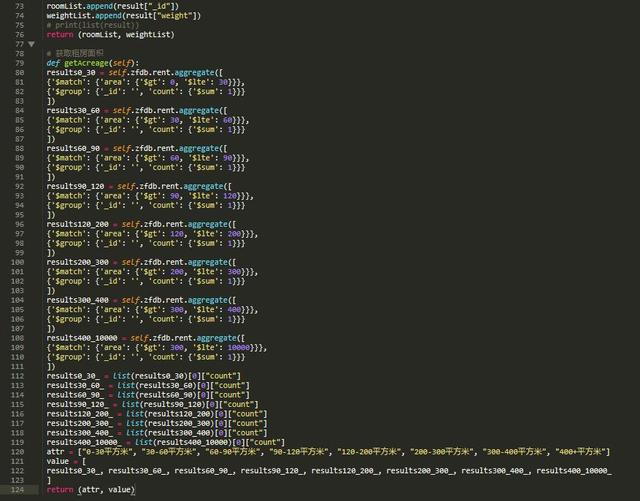Click line number 100 in the gutter
Screen dimensions: 640x501
point(17,263)
